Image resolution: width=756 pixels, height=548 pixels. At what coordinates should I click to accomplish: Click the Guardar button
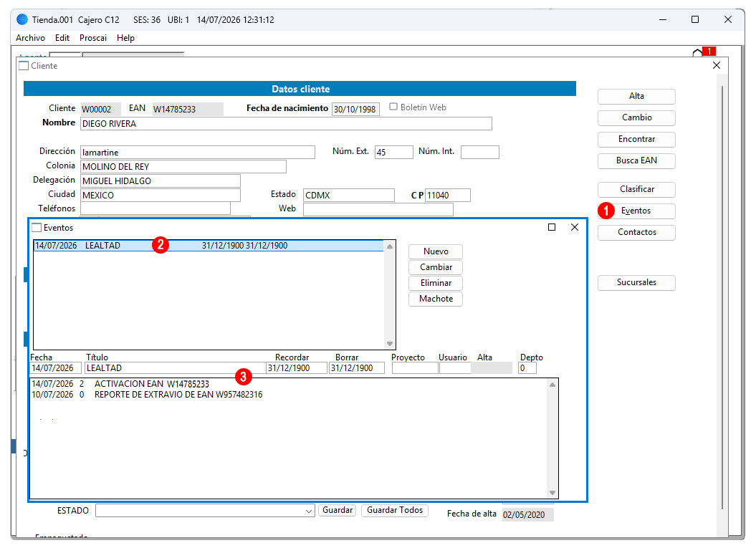point(337,510)
